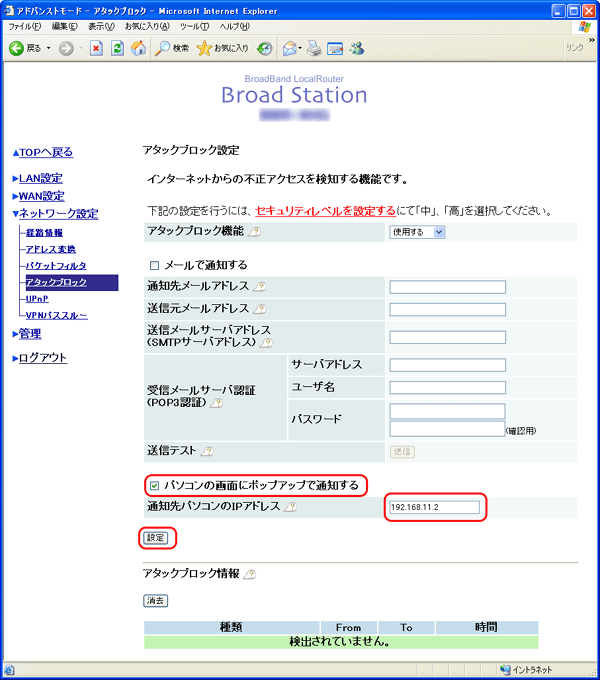The height and width of the screenshot is (680, 600).
Task: Click the Stop loading icon
Action: coord(95,48)
